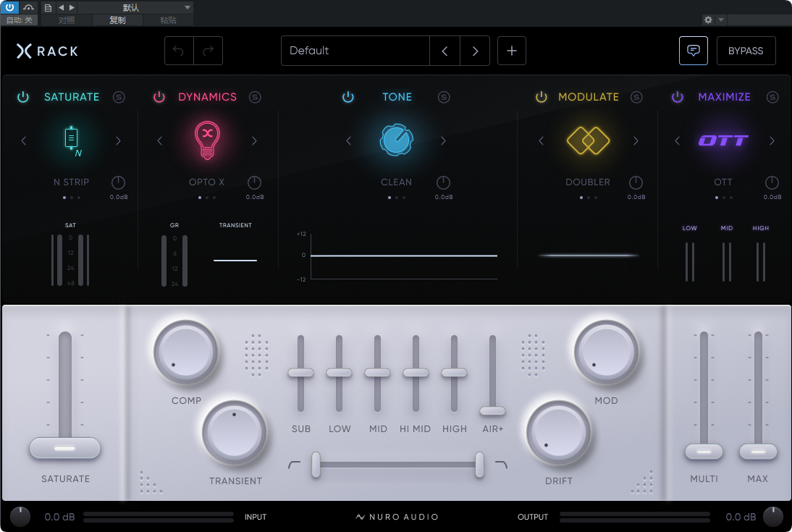Solo the MODULATE module with S button
This screenshot has width=792, height=532.
(x=636, y=97)
